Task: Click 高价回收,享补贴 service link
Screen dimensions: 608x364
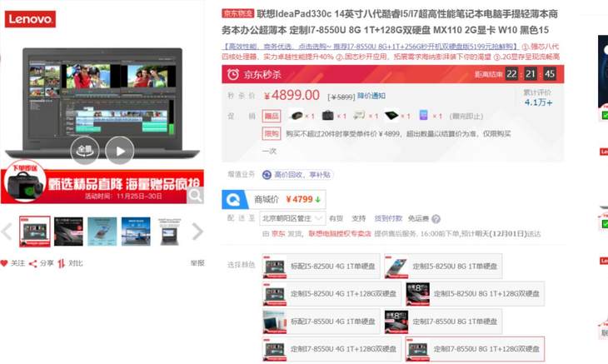Action: coord(297,175)
